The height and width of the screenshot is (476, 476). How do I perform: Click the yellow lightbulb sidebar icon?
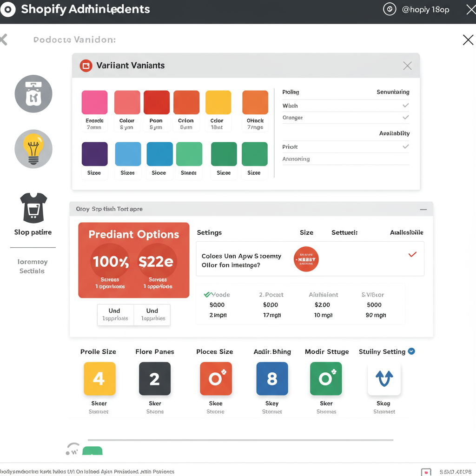coord(33,149)
